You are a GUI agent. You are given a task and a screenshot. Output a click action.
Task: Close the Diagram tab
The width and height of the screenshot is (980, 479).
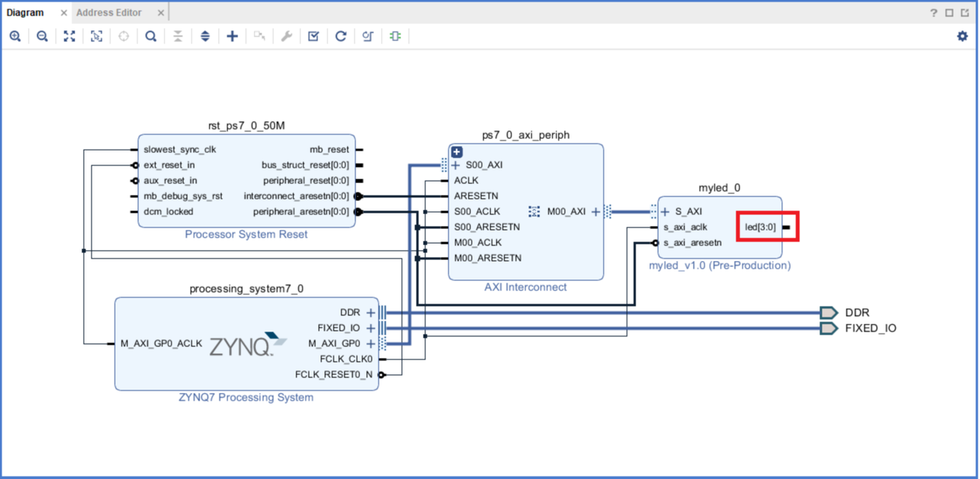point(64,13)
